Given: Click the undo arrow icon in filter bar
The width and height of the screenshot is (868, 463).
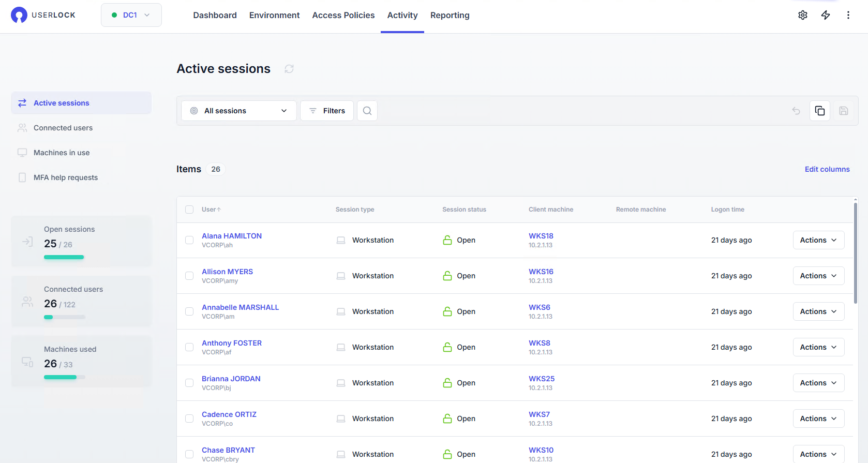Looking at the screenshot, I should 796,111.
